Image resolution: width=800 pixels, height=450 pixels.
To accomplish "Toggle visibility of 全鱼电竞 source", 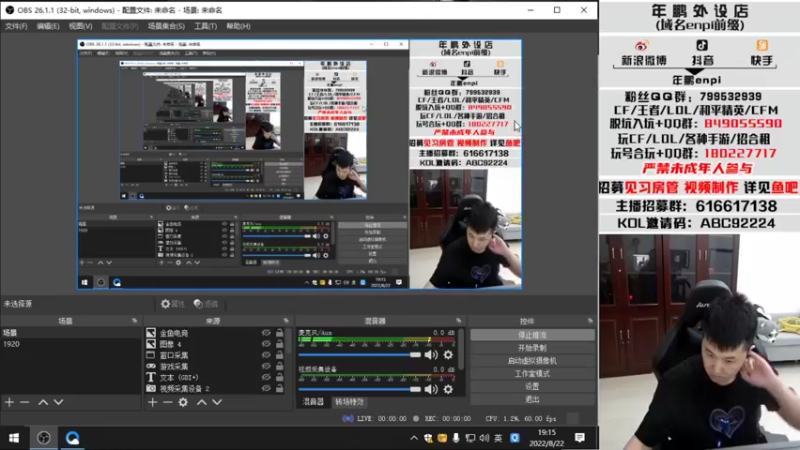I will tap(266, 333).
